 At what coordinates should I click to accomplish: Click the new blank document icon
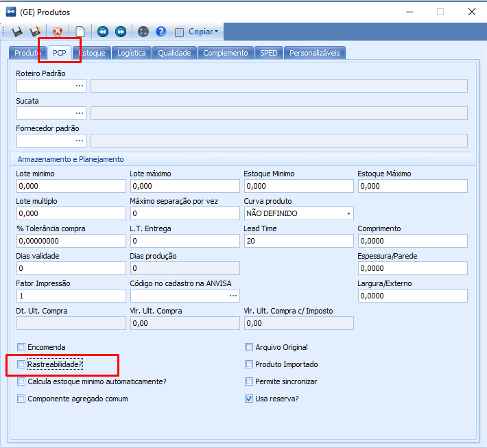tap(80, 32)
